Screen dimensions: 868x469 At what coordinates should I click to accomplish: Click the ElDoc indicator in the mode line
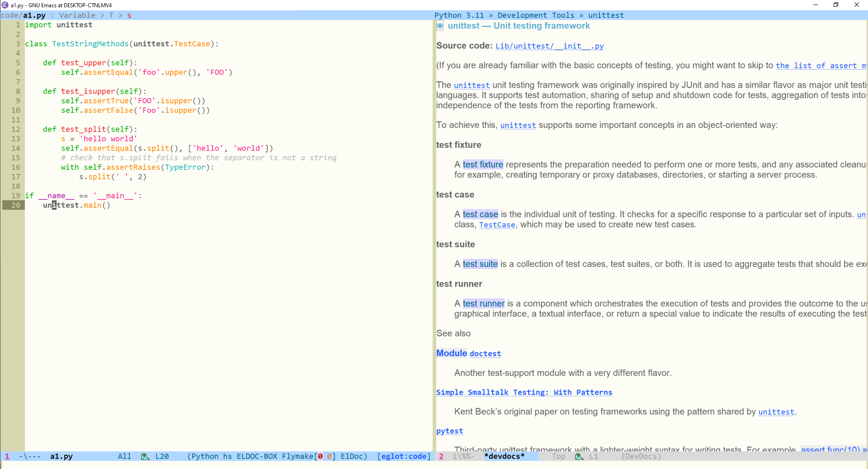pyautogui.click(x=353, y=457)
